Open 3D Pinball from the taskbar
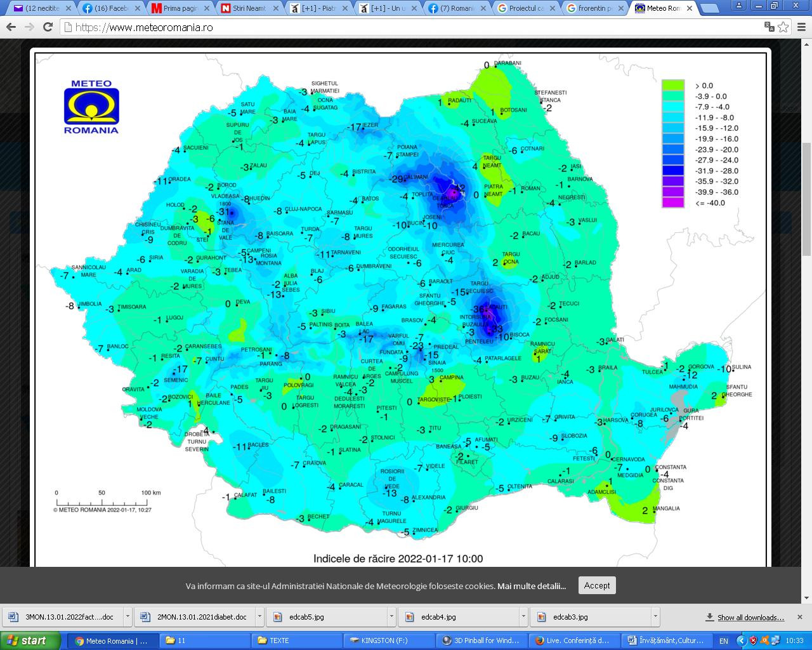812x650 pixels. pos(481,640)
